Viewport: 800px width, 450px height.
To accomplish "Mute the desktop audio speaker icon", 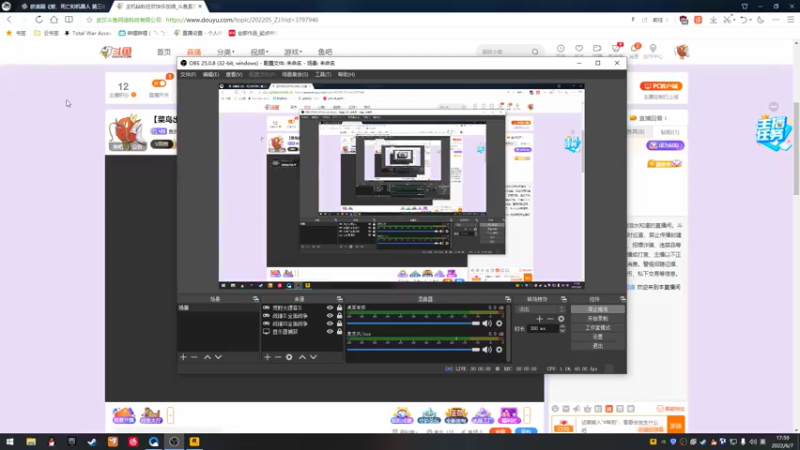I will tap(487, 323).
